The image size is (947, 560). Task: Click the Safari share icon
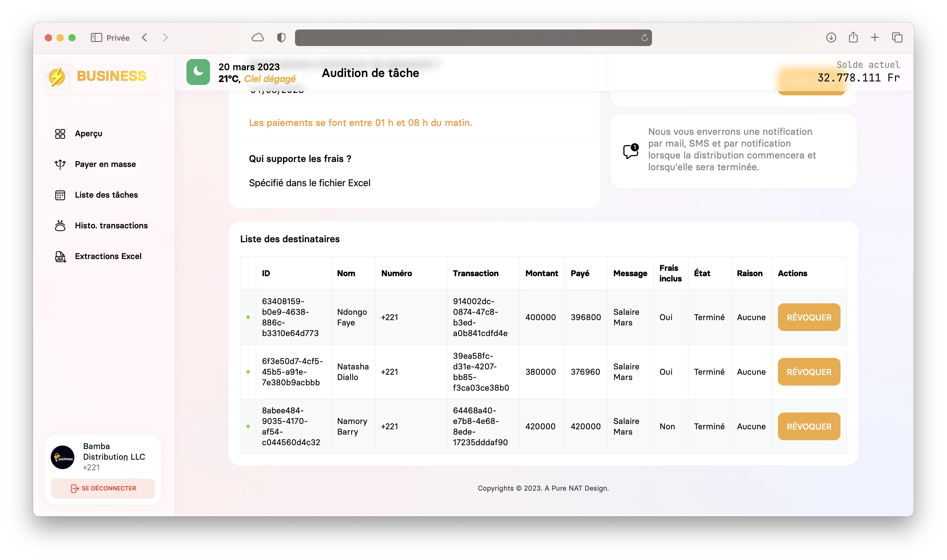[853, 37]
